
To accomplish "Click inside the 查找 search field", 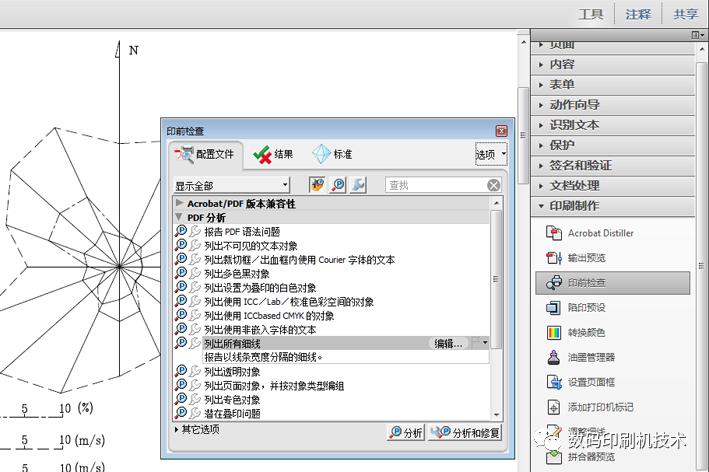I will (x=436, y=185).
